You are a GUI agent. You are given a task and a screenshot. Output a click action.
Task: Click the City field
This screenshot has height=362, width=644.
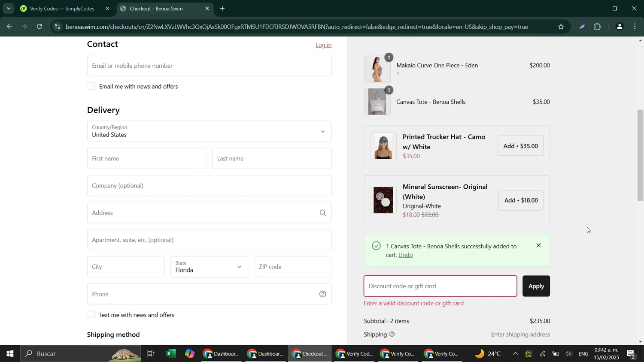coord(126,267)
